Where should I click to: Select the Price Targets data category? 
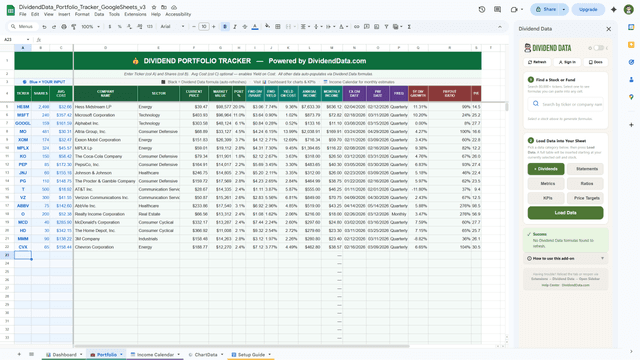[x=585, y=198]
